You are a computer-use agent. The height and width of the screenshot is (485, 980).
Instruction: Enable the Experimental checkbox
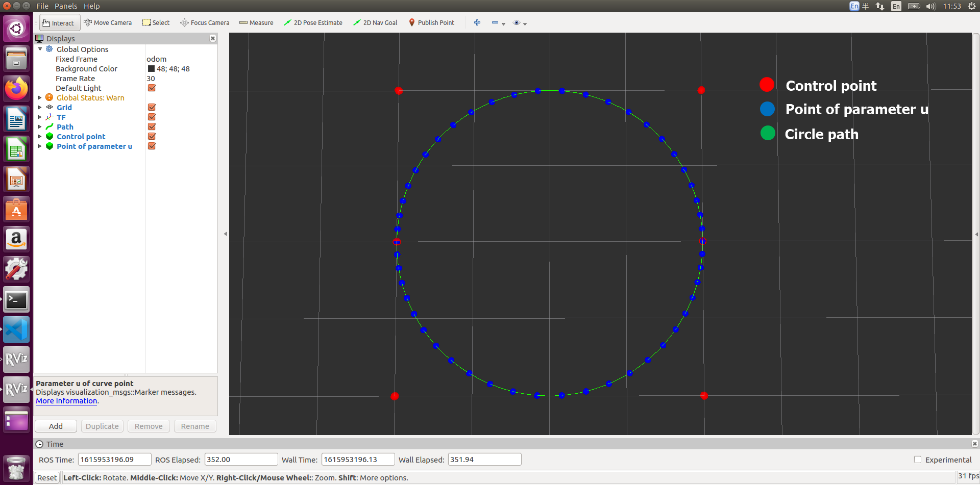tap(918, 460)
